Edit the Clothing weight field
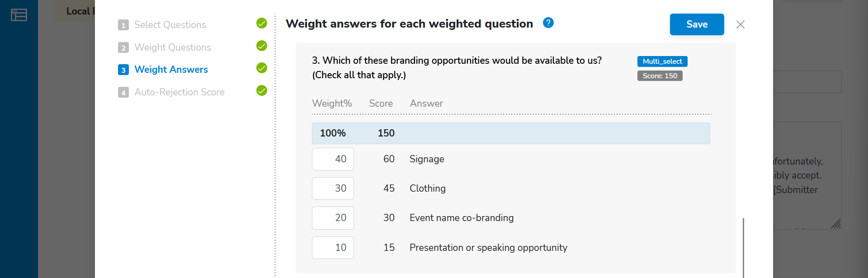 click(333, 188)
